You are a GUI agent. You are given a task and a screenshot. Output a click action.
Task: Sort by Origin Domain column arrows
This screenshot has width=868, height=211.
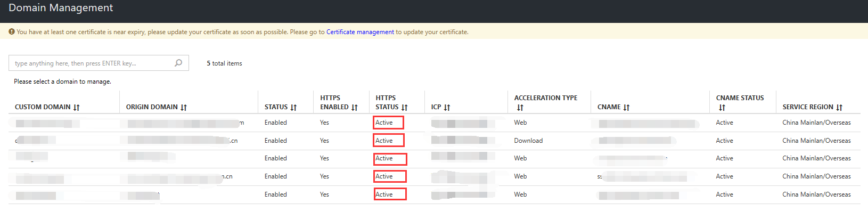184,107
